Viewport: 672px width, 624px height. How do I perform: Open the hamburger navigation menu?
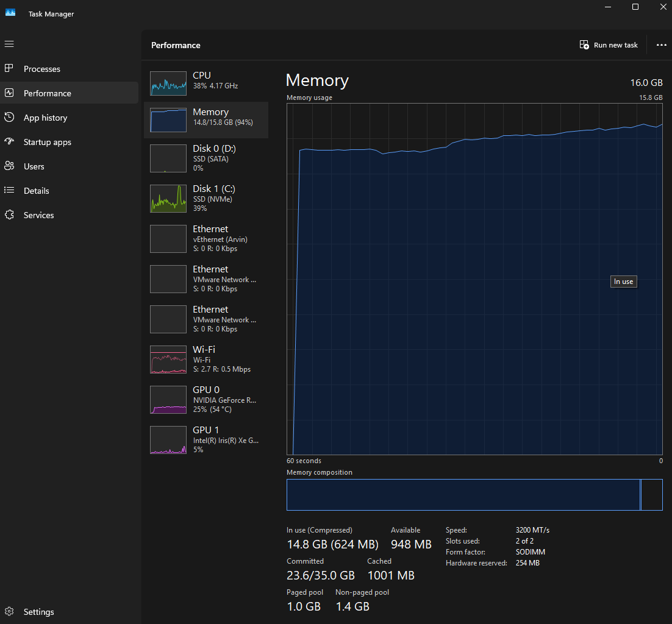point(9,44)
